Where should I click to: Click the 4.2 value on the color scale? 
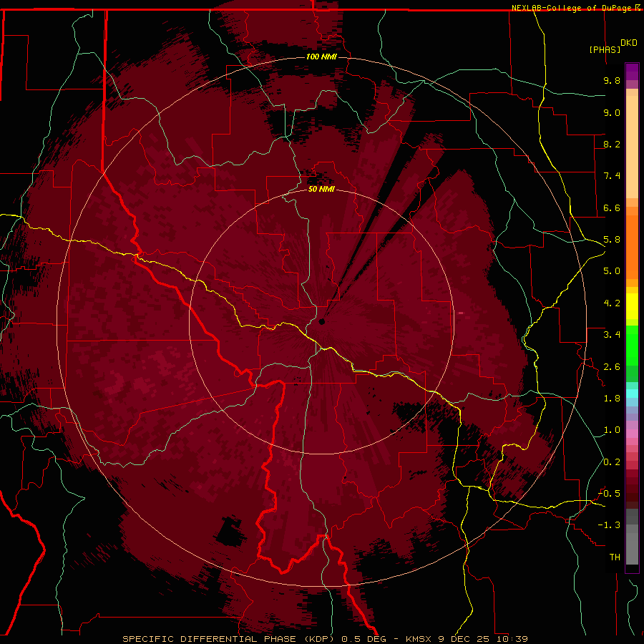pyautogui.click(x=612, y=303)
